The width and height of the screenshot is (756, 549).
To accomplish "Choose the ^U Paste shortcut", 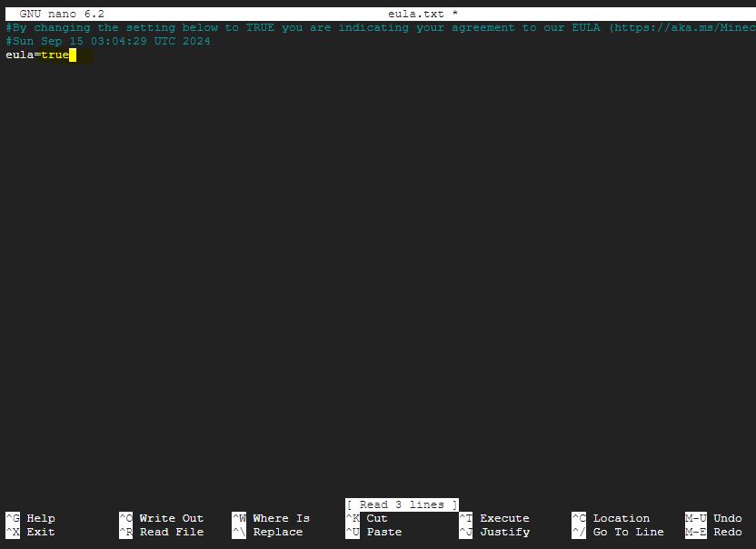I will click(373, 532).
